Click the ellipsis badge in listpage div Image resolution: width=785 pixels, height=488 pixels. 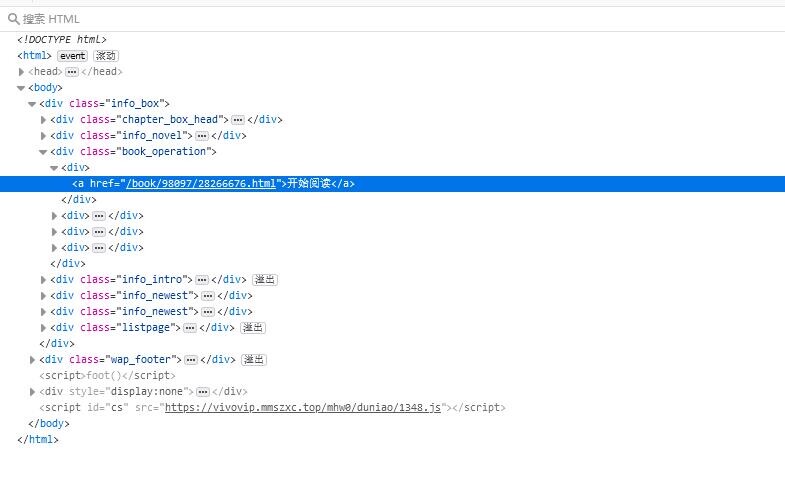[190, 328]
